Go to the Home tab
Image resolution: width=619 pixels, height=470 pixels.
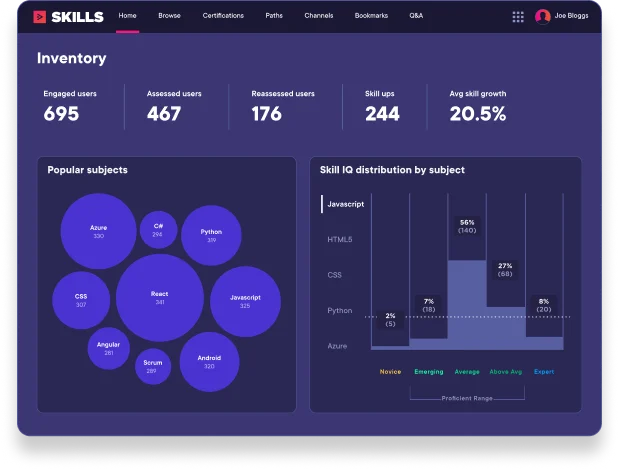127,17
